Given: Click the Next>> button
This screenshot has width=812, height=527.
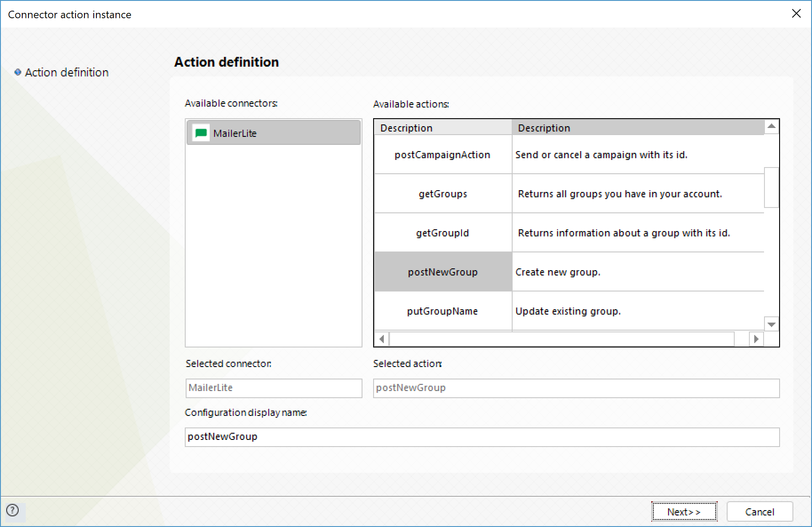Looking at the screenshot, I should pyautogui.click(x=684, y=511).
